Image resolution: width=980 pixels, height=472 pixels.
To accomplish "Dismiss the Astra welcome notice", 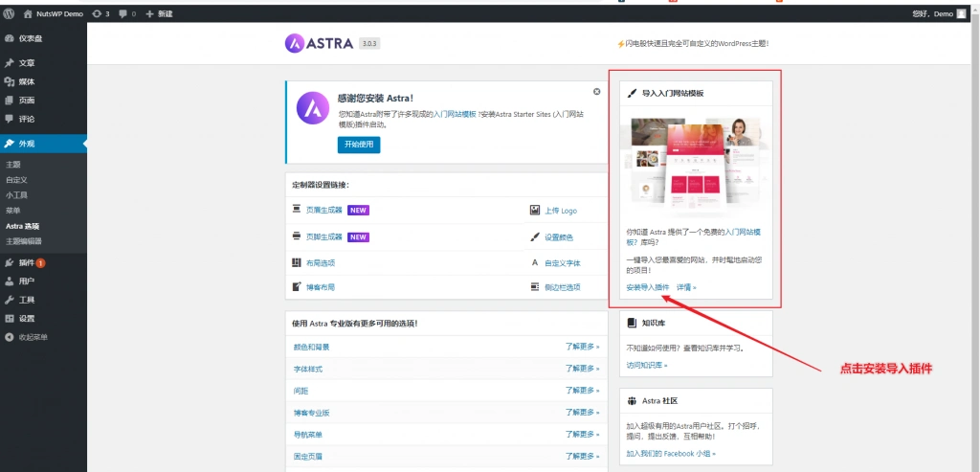I will [x=596, y=92].
